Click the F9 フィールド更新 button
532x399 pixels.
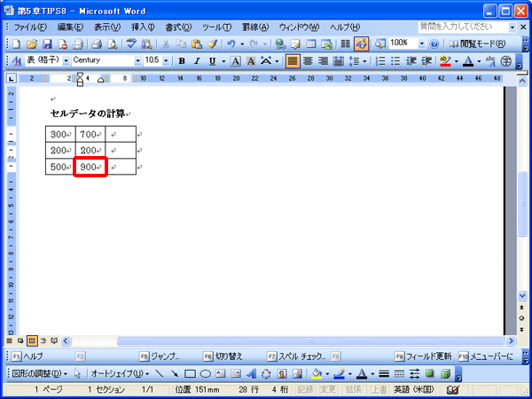(424, 356)
